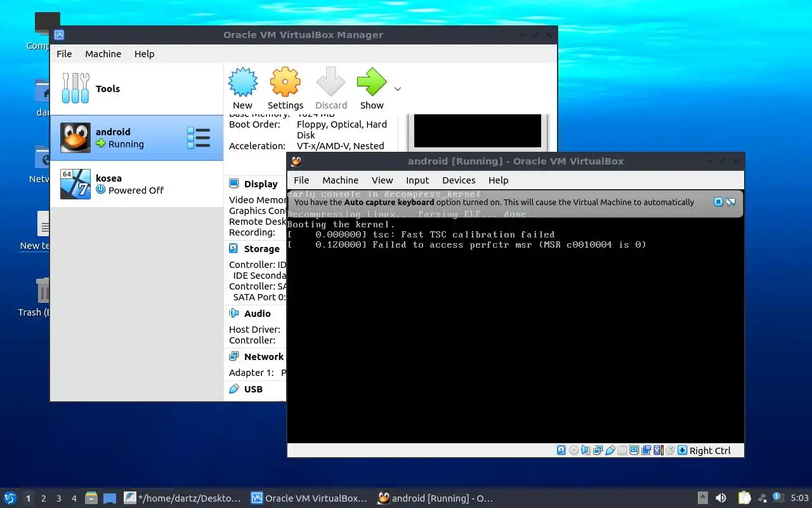Open Help menu in android VM window
Screen dimensions: 812x508
click(498, 180)
